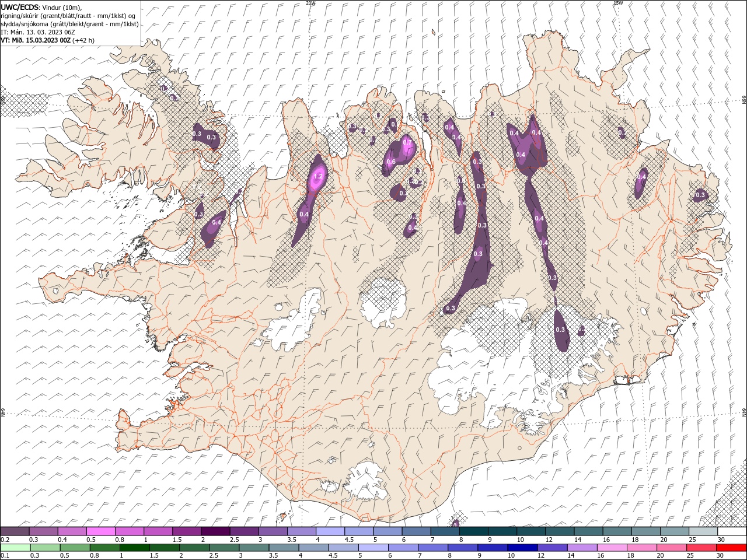Viewport: 747px width, 560px height.
Task: Click the white swatch after 30 in top row
Action: [x=732, y=531]
